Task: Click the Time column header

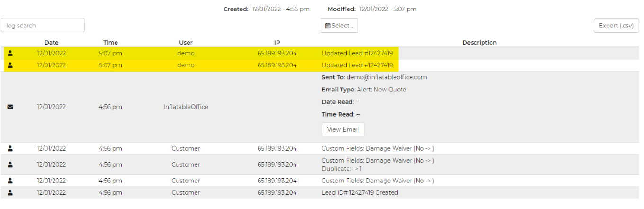Action: 110,43
